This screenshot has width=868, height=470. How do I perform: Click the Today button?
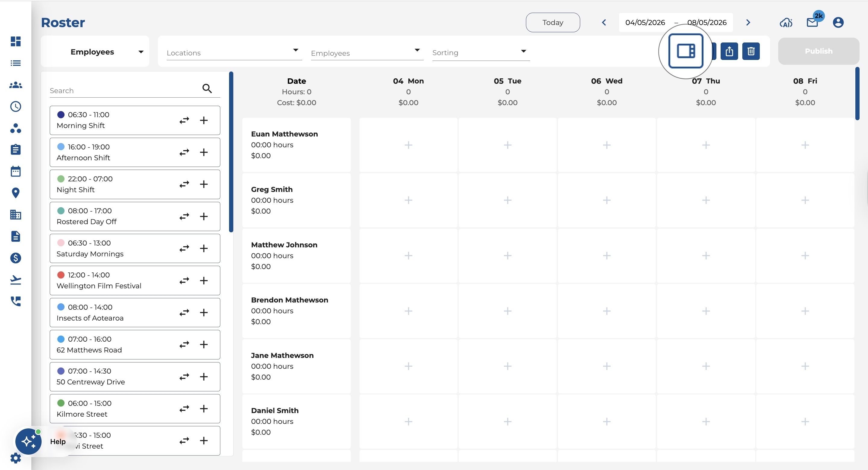tap(553, 23)
